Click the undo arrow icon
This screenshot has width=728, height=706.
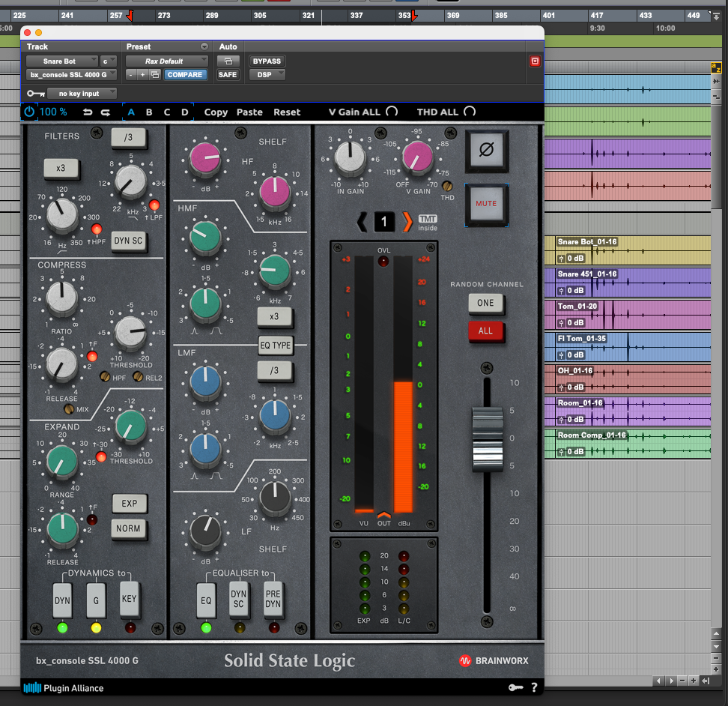point(88,112)
